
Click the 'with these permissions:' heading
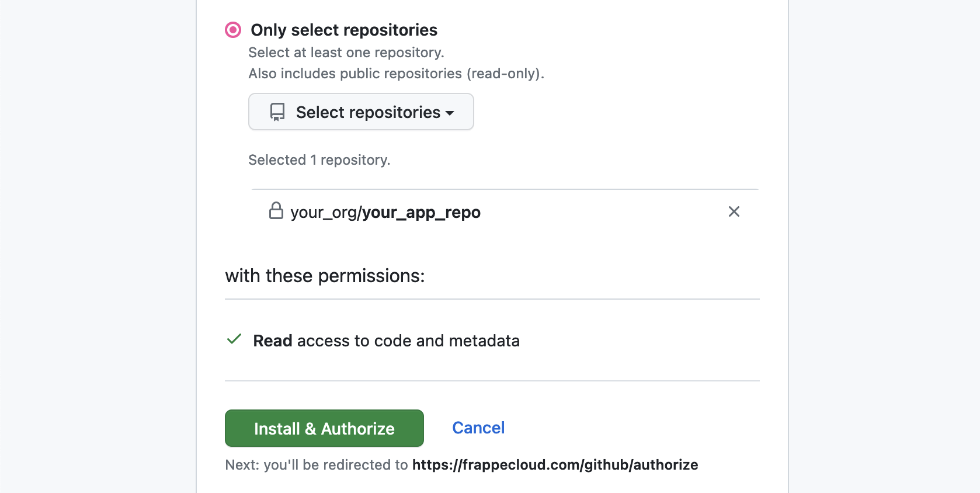pos(325,276)
